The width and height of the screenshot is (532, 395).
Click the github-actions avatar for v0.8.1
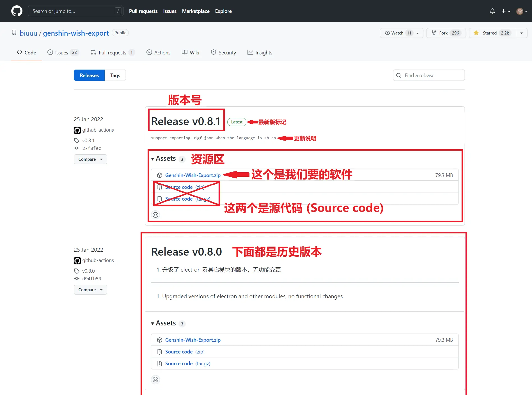pos(77,130)
